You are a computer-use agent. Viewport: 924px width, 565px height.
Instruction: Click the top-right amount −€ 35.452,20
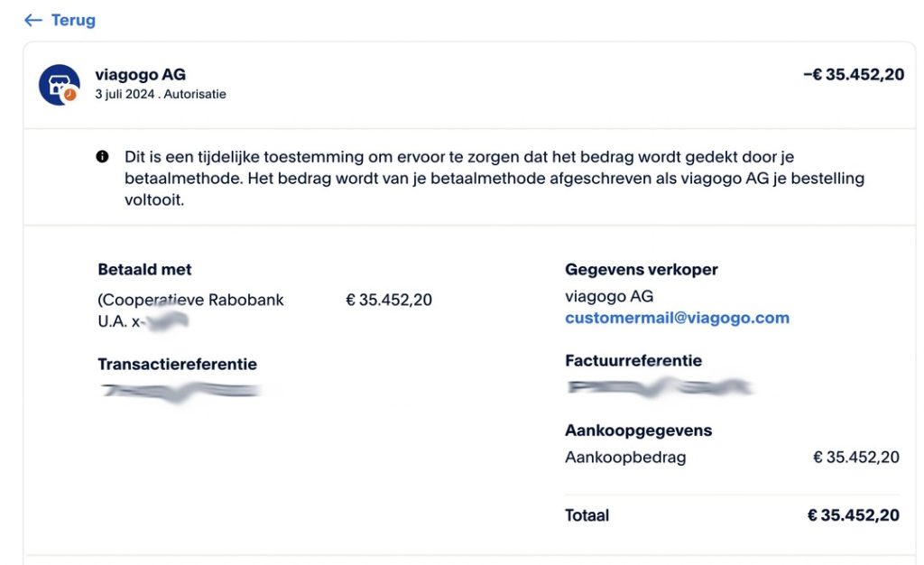coord(853,75)
